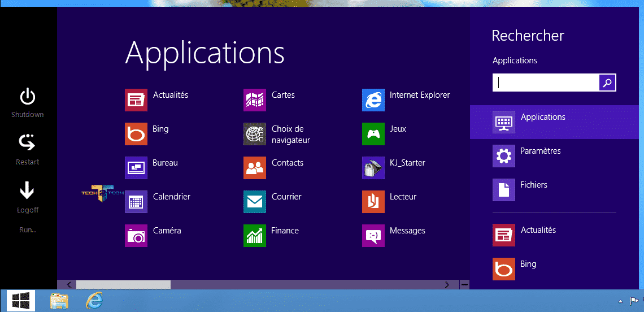Image resolution: width=644 pixels, height=312 pixels.
Task: Launch the Jeux games icon
Action: click(373, 134)
